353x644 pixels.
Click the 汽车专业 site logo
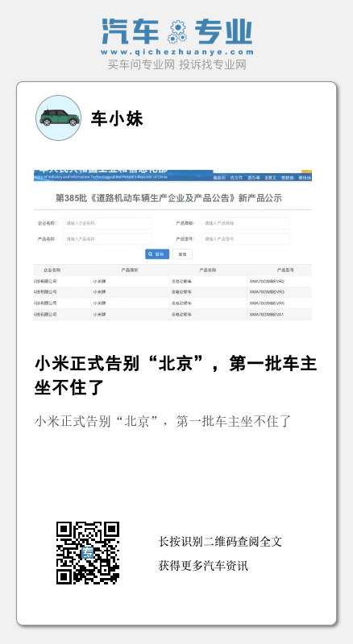[177, 31]
